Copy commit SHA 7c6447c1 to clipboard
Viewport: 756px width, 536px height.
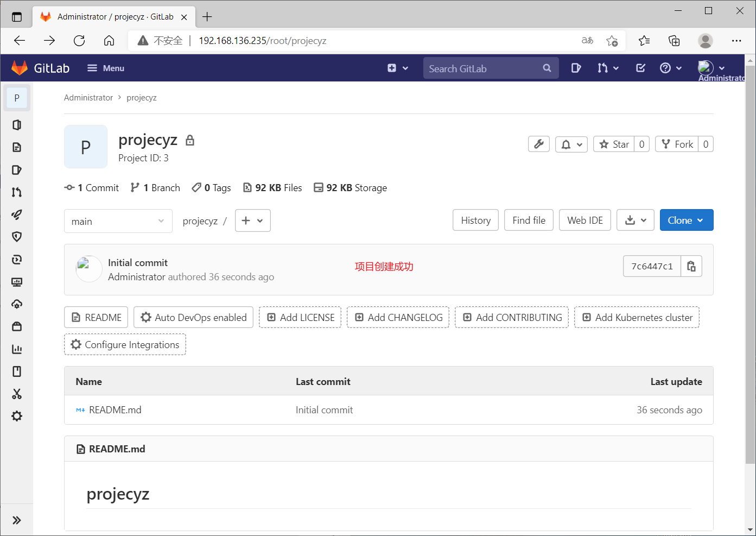[x=691, y=266]
